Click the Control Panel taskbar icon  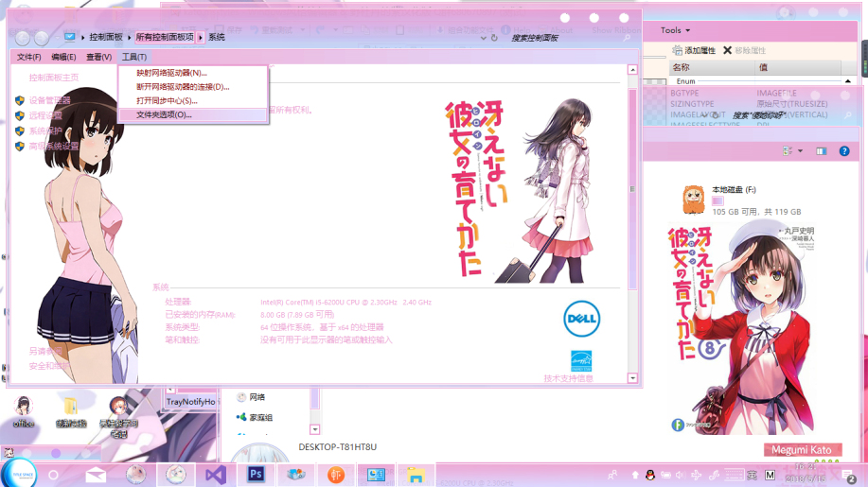tap(376, 475)
